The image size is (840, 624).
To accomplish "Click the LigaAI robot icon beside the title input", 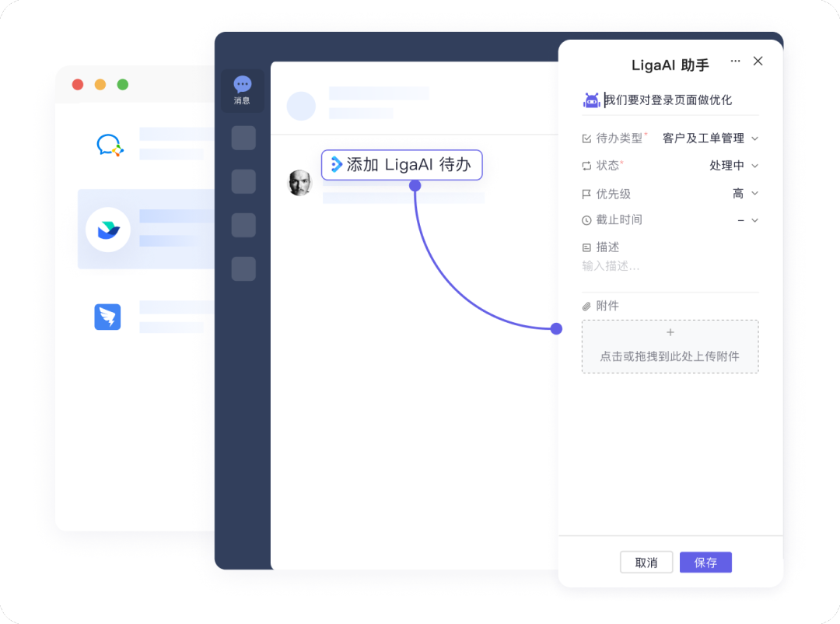I will point(590,100).
